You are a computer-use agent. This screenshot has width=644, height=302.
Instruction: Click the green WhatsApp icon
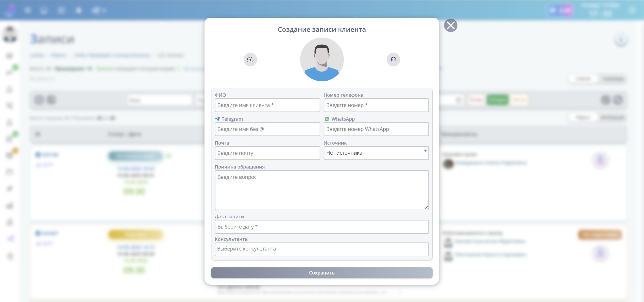coord(327,119)
